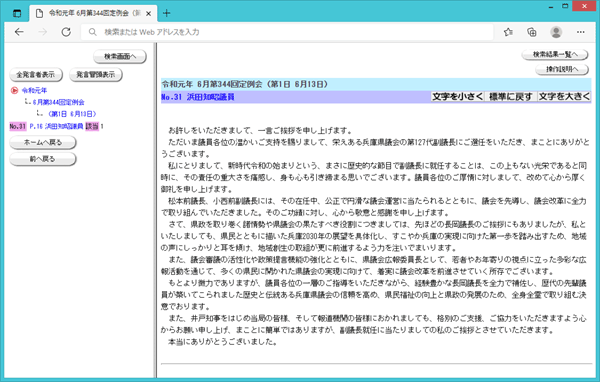Open tab actions menu icon
This screenshot has height=382, width=600.
point(17,13)
